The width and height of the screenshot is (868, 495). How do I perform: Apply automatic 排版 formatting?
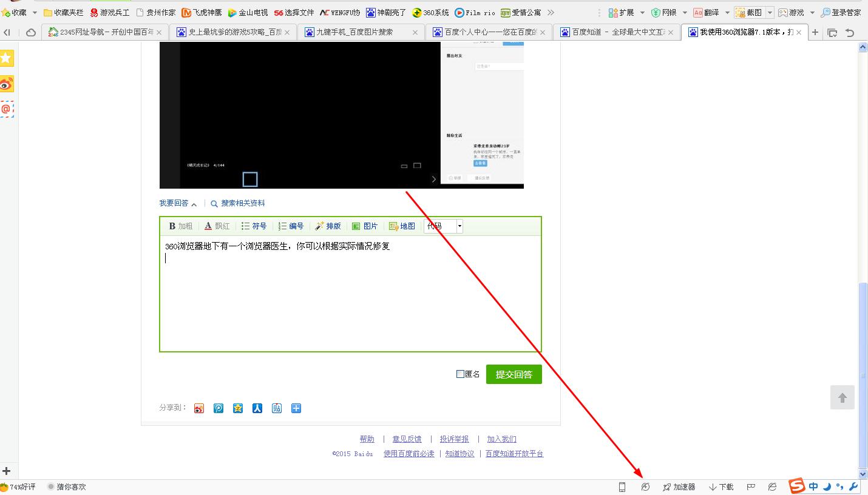coord(328,226)
